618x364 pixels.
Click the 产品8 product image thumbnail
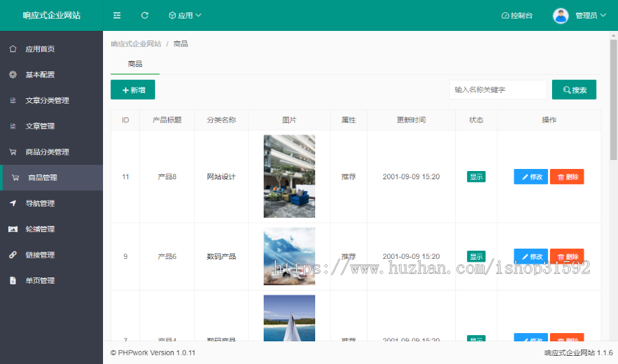289,176
